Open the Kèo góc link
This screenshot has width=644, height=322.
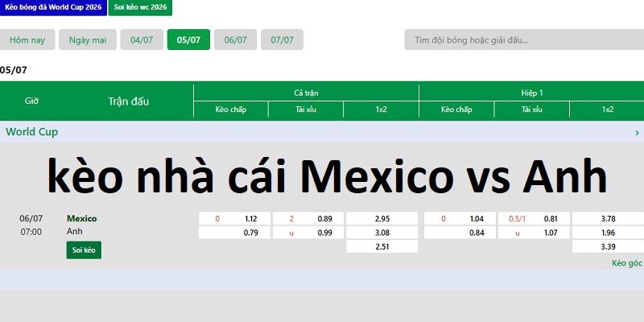pyautogui.click(x=627, y=263)
